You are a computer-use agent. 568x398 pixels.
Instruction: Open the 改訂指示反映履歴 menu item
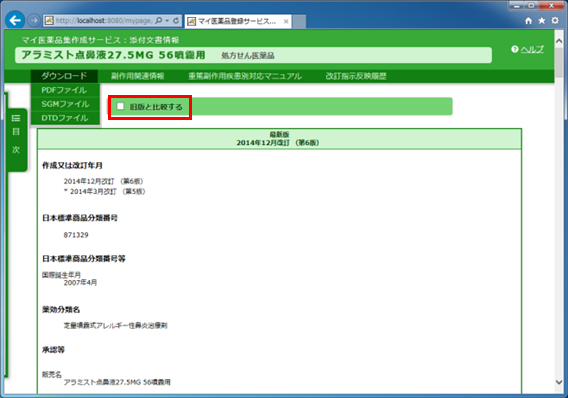(x=356, y=76)
